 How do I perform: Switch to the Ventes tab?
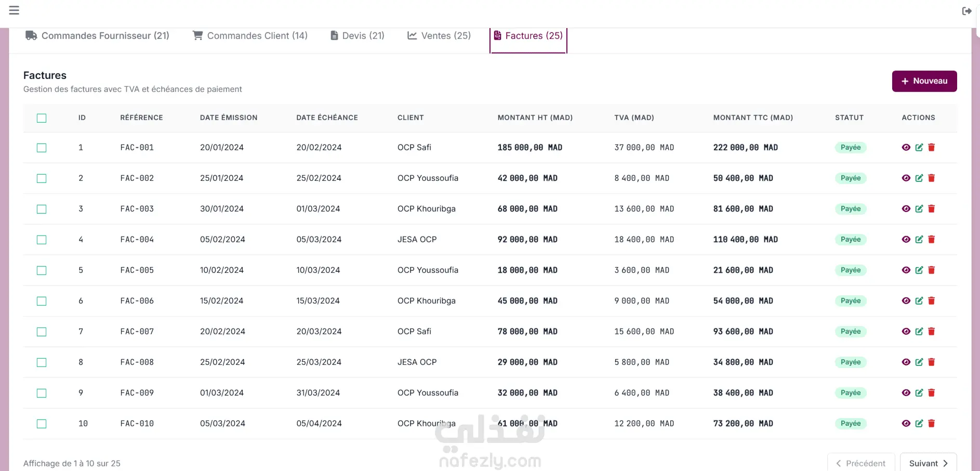click(439, 36)
